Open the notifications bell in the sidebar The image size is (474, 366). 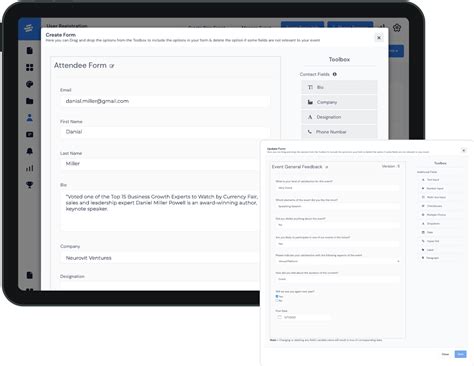point(30,151)
